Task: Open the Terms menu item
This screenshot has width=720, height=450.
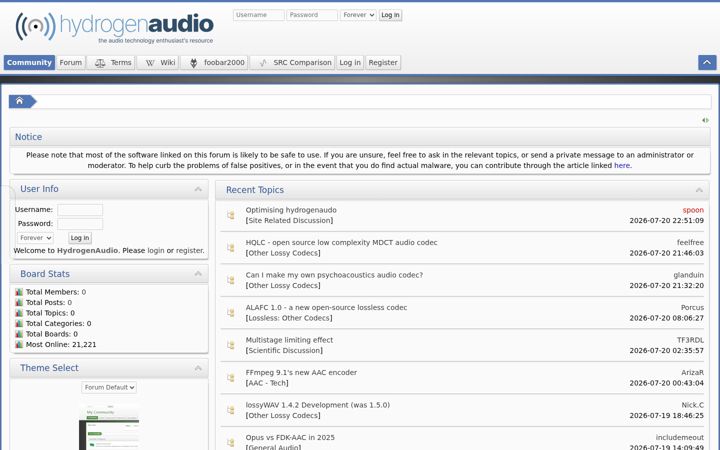Action: (x=112, y=62)
